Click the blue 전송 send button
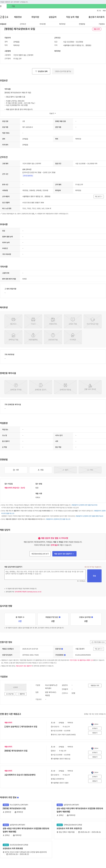 [94, 576]
